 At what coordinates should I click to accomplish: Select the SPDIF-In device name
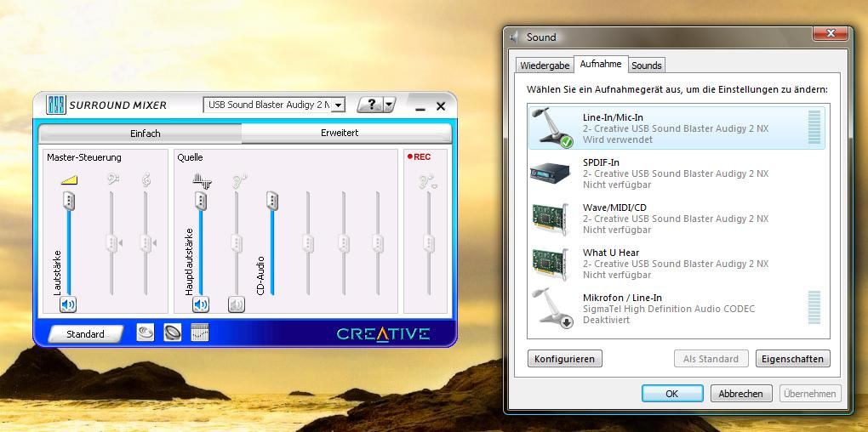point(601,162)
